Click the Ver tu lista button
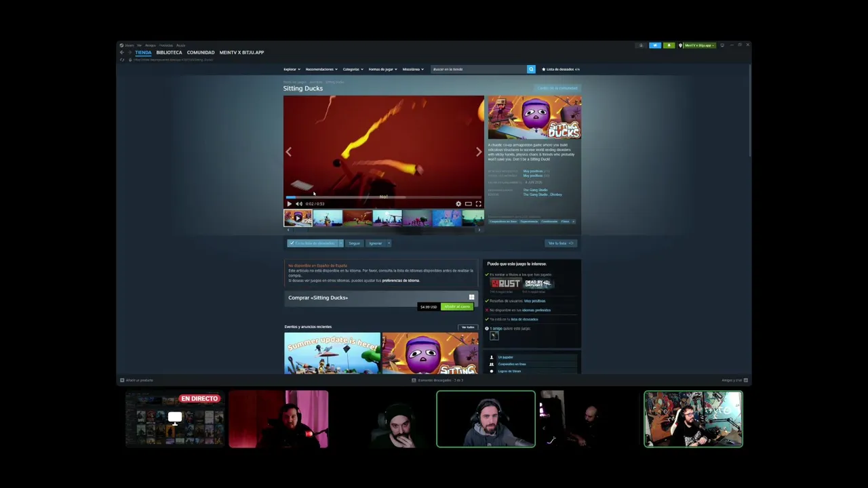 coord(561,243)
